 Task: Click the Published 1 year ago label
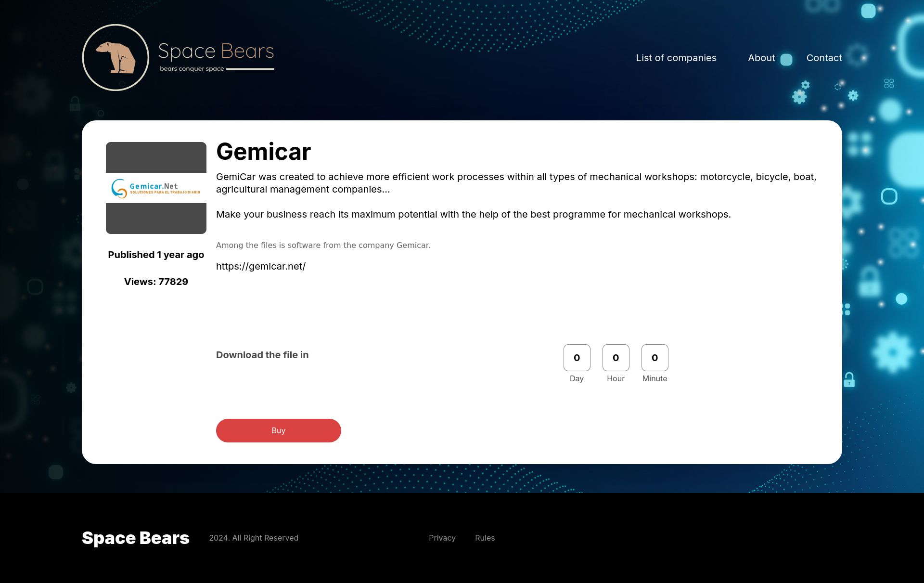pyautogui.click(x=156, y=255)
